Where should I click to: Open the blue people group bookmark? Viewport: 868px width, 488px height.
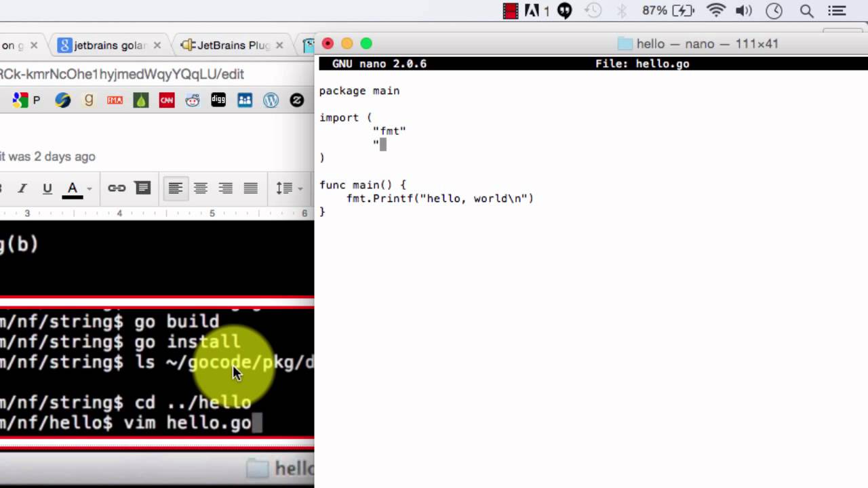pyautogui.click(x=245, y=100)
